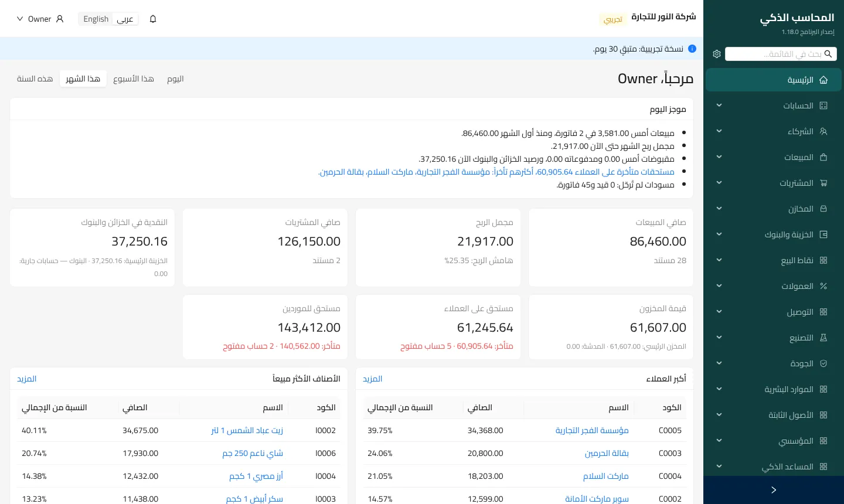This screenshot has width=844, height=504.
Task: Select the اليوم period tab
Action: [x=175, y=79]
